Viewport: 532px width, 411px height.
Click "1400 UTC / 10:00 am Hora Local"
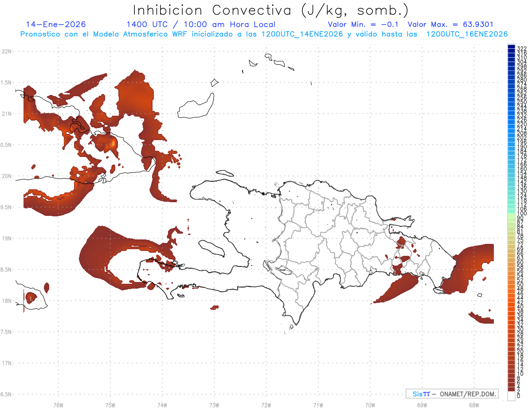coord(201,24)
